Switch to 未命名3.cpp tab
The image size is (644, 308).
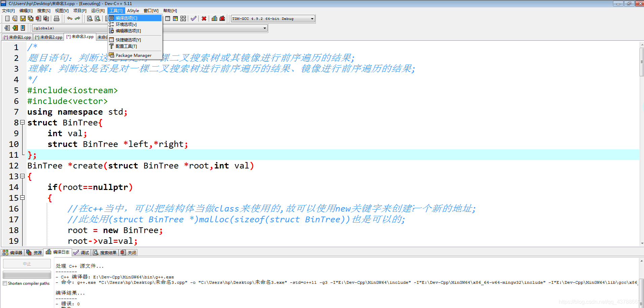(x=80, y=37)
